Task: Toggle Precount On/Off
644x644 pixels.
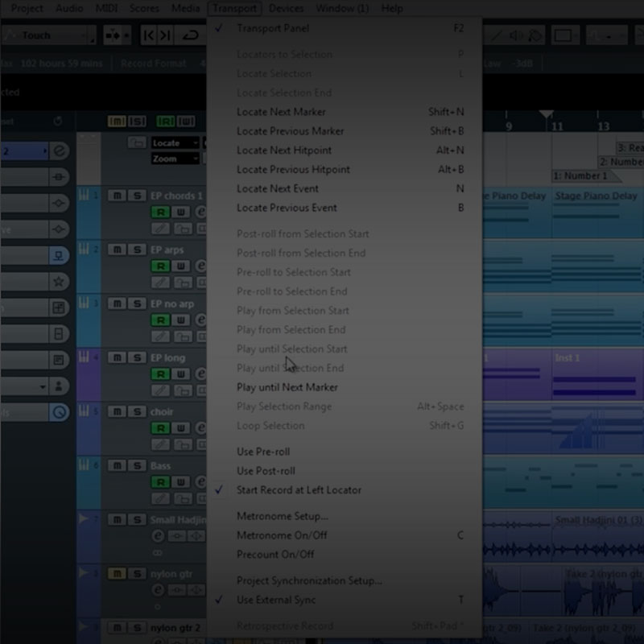Action: 345,555
